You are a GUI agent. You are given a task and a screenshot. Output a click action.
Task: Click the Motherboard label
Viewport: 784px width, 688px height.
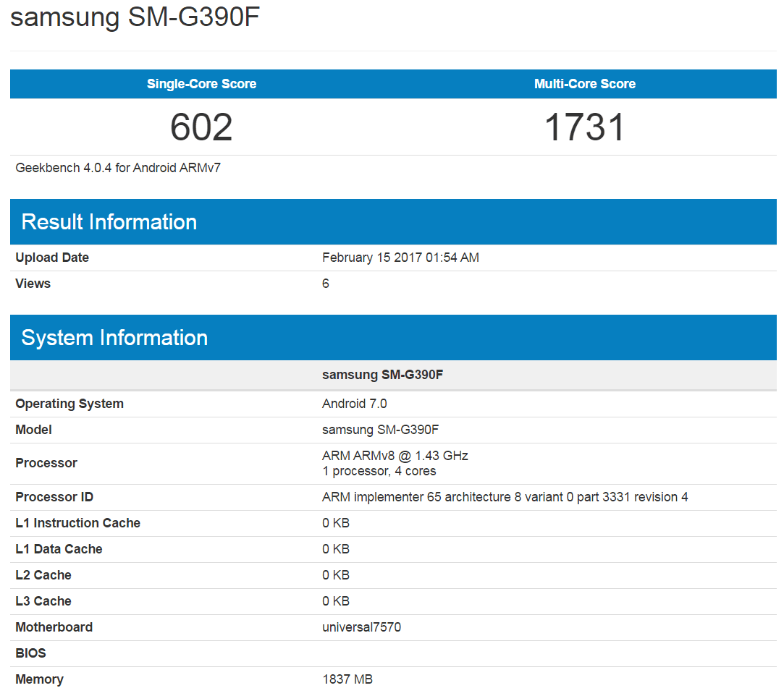pyautogui.click(x=54, y=627)
